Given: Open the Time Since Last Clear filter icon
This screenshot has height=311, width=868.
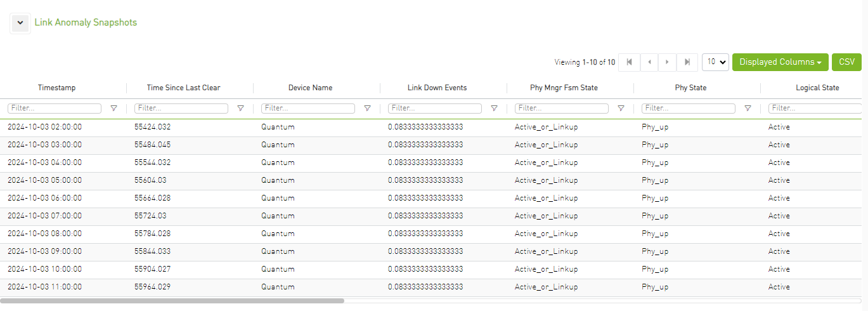Looking at the screenshot, I should click(x=240, y=109).
